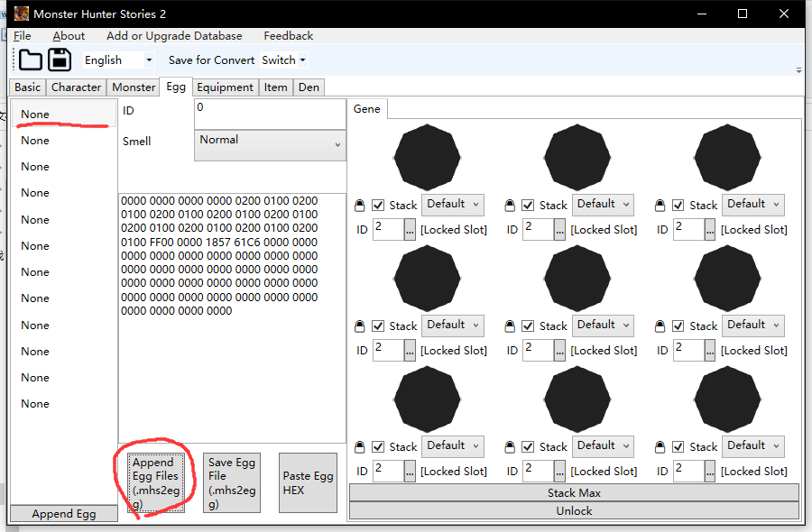Click lock icon of bottom-middle gene slot
This screenshot has width=812, height=532.
click(x=510, y=446)
